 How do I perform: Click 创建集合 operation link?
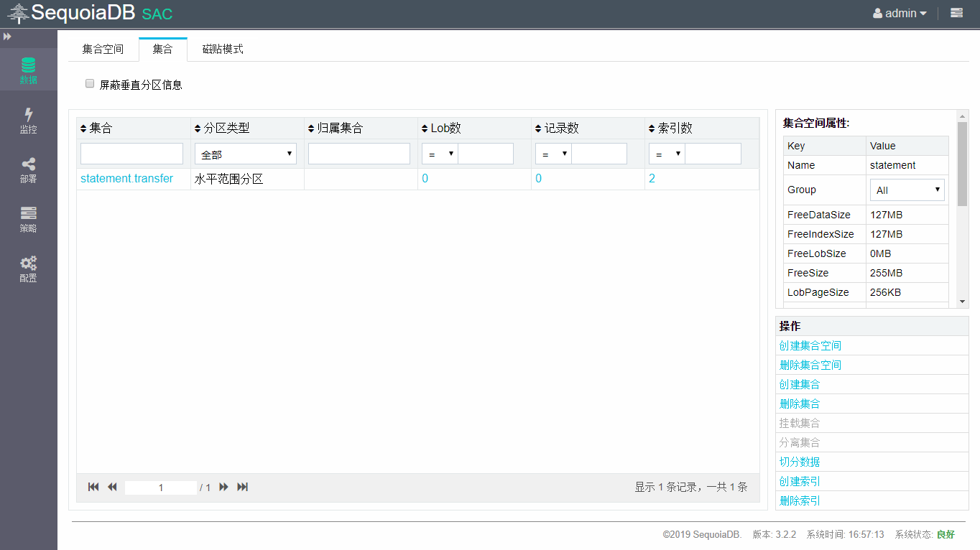800,384
